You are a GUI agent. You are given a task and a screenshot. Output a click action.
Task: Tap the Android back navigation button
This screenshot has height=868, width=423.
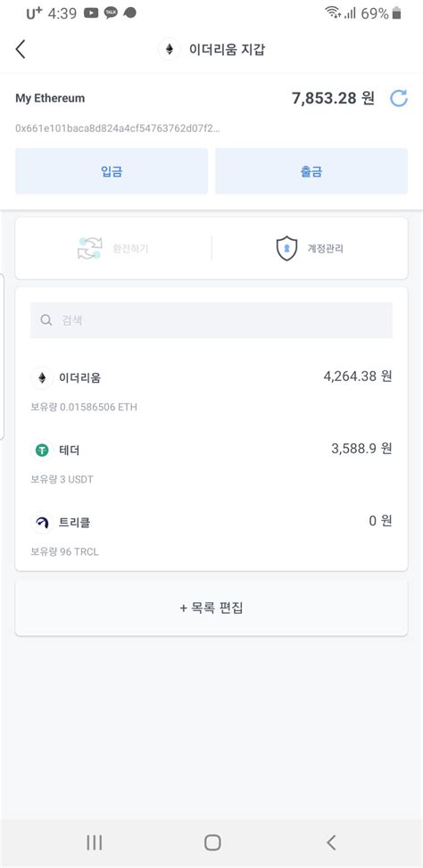[x=330, y=842]
